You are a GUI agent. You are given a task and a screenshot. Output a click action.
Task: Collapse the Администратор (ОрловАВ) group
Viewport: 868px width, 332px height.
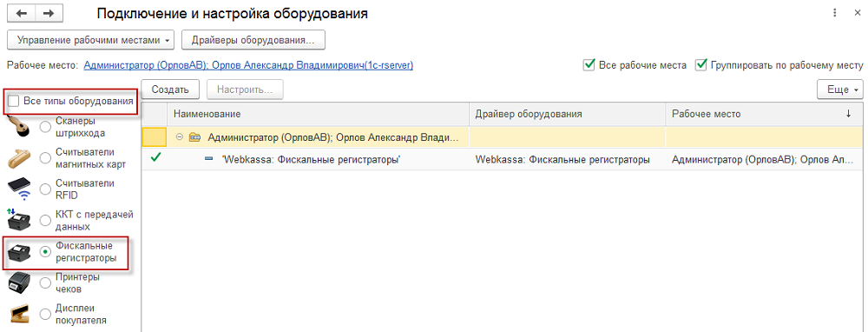pos(179,137)
